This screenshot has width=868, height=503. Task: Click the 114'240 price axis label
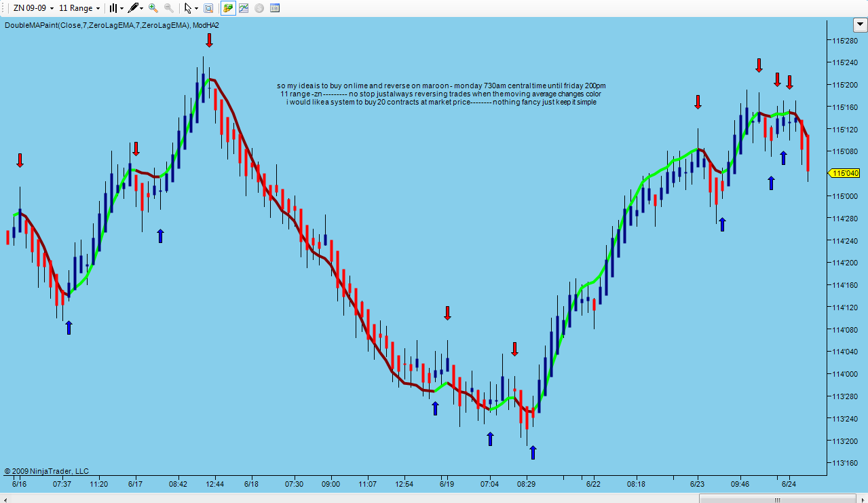844,240
